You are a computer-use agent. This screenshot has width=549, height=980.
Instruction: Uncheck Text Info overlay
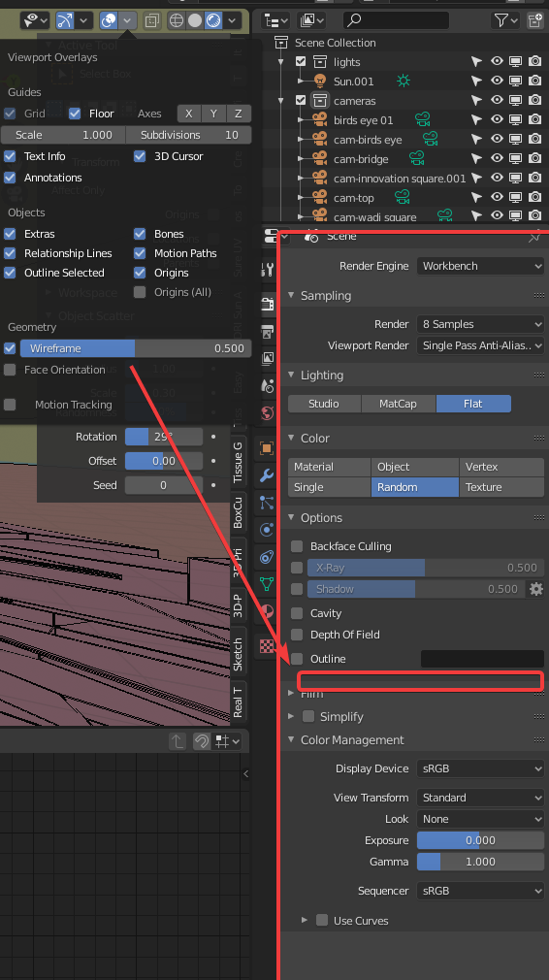[x=10, y=156]
